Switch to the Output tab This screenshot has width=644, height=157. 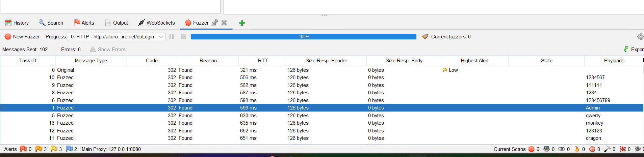117,23
